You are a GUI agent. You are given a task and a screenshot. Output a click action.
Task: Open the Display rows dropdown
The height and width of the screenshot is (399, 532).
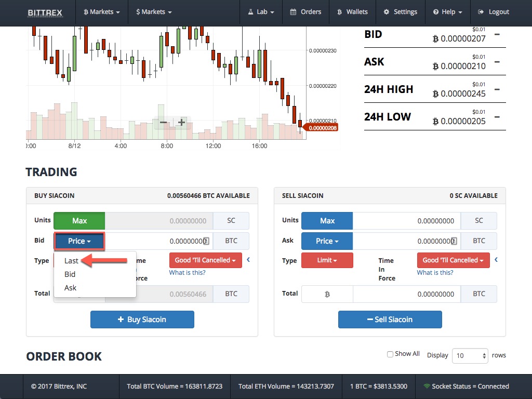click(x=470, y=355)
